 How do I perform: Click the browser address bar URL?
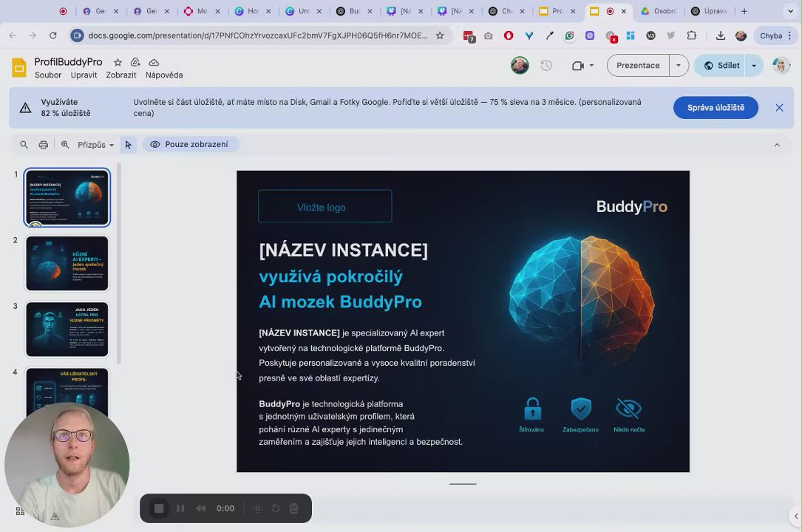click(x=258, y=35)
